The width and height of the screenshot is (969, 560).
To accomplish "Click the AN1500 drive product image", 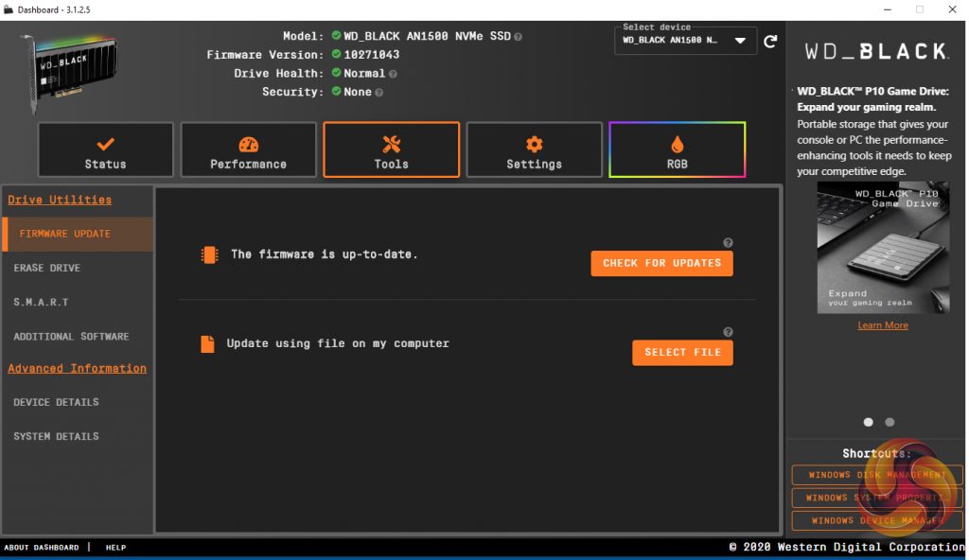I will coord(70,74).
